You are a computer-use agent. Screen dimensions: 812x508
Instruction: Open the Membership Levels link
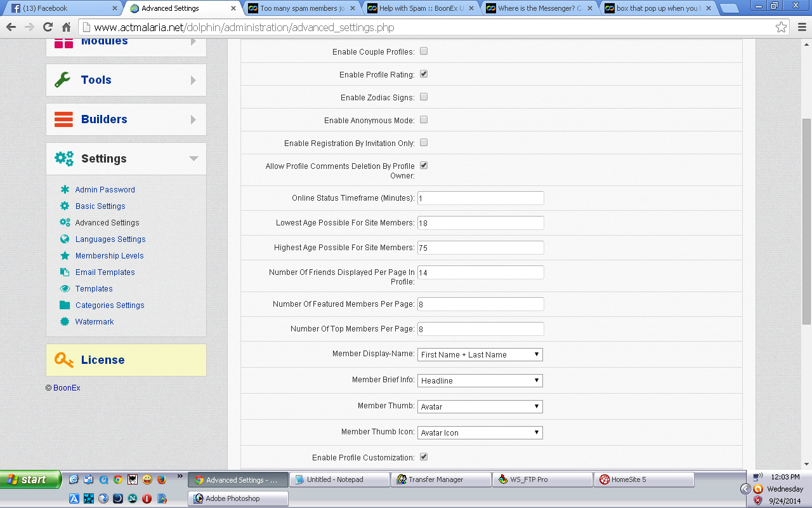coord(110,256)
